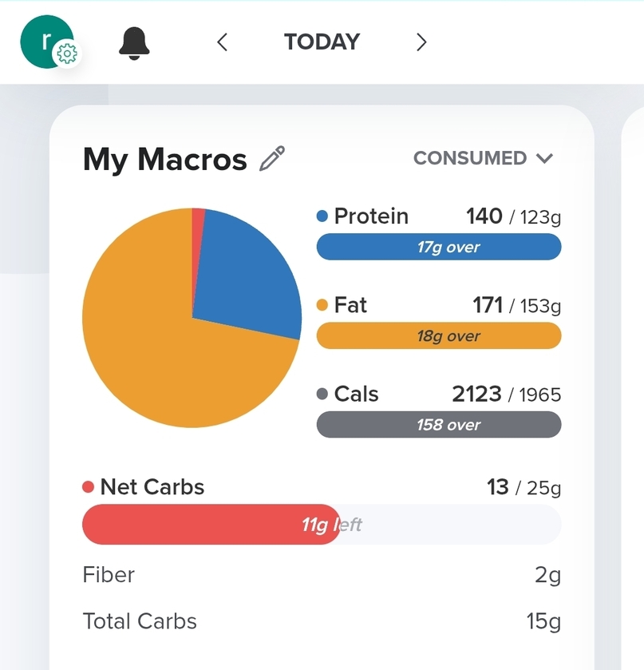Click the red Net Carbs dot
Viewport: 644px width, 670px height.
click(x=89, y=487)
